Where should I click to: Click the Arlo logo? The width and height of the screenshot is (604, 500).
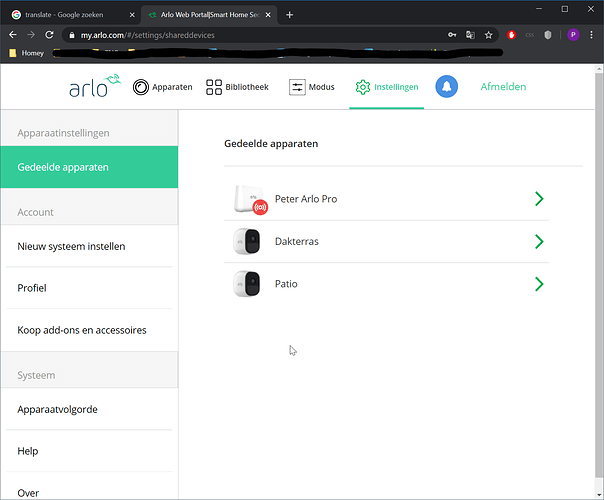(x=95, y=86)
